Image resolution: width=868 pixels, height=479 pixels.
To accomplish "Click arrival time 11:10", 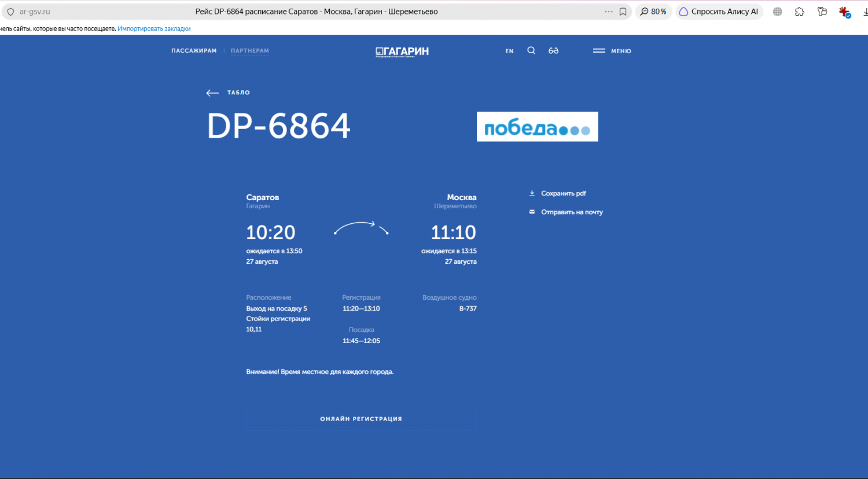I will [454, 233].
